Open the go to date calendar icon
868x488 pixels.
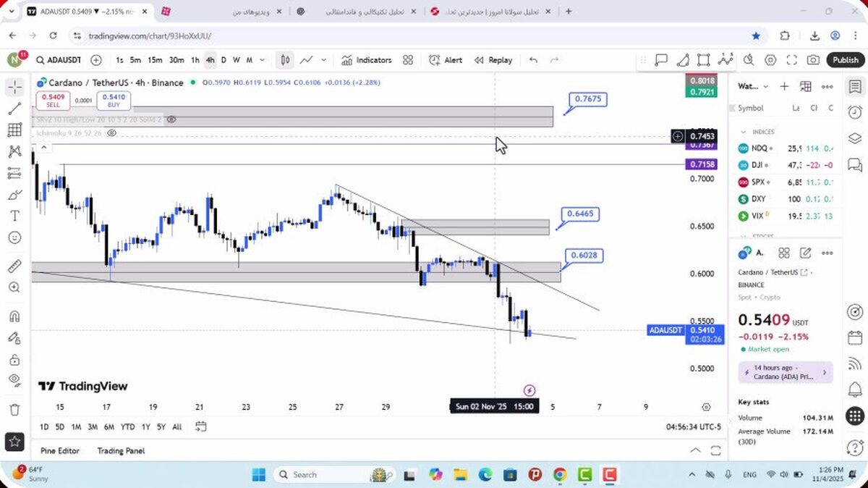click(201, 426)
